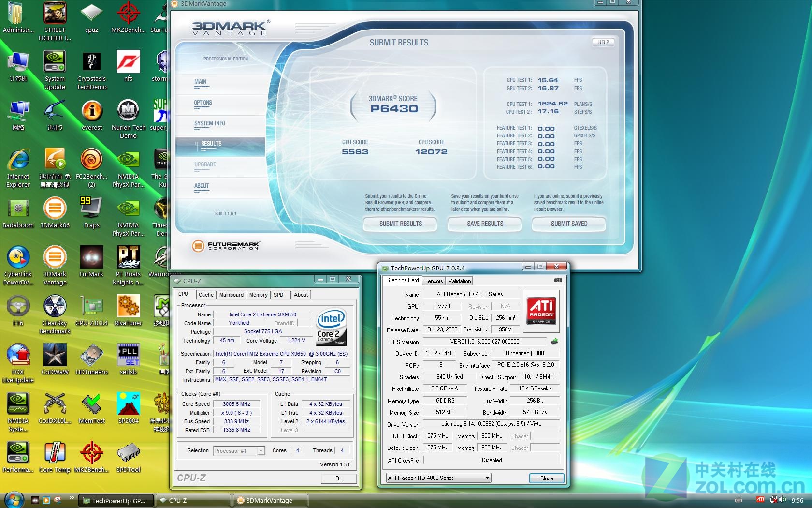Open the FC2Bench desktop icon
This screenshot has height=508, width=812.
pyautogui.click(x=91, y=168)
